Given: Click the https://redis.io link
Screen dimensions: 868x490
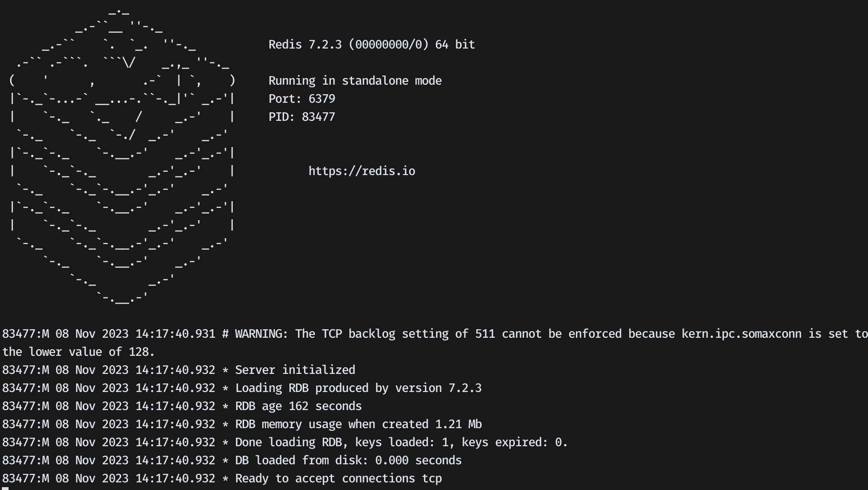Looking at the screenshot, I should tap(362, 171).
